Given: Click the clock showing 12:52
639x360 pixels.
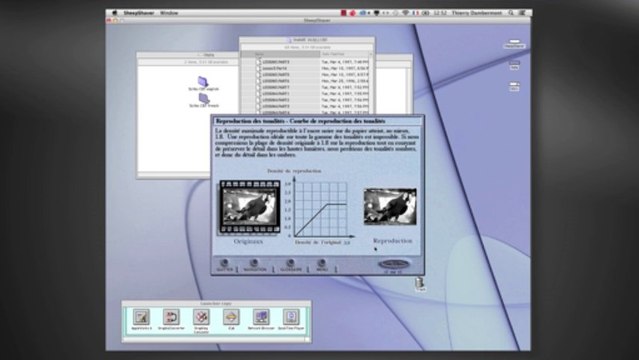Looking at the screenshot, I should click(x=440, y=13).
